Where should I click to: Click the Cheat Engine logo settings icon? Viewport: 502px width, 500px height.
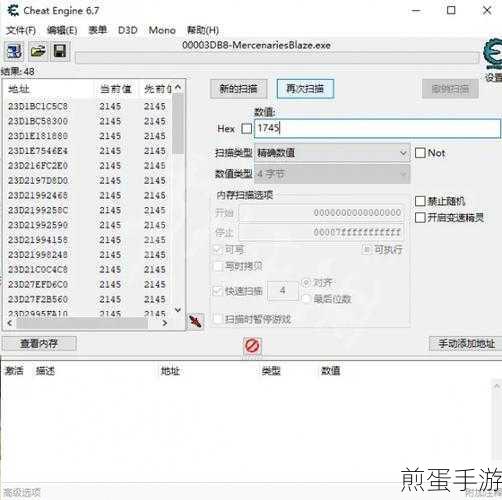pos(492,53)
